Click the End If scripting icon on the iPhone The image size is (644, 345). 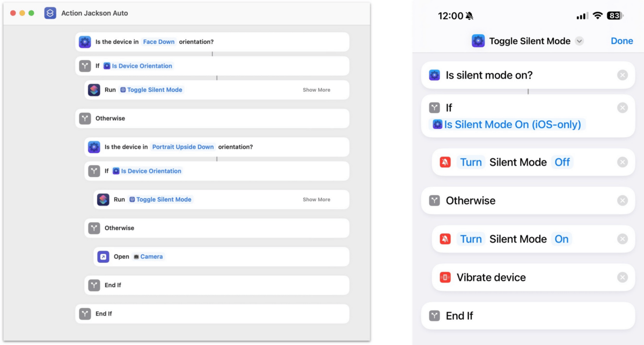(435, 316)
